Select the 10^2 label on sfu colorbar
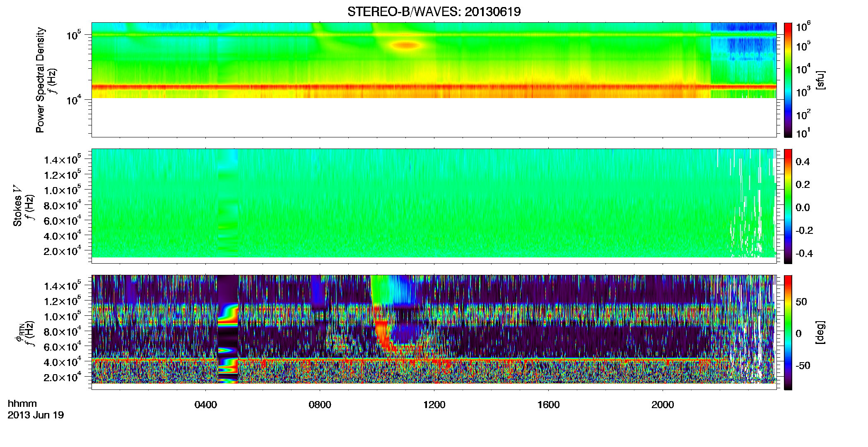 [803, 115]
